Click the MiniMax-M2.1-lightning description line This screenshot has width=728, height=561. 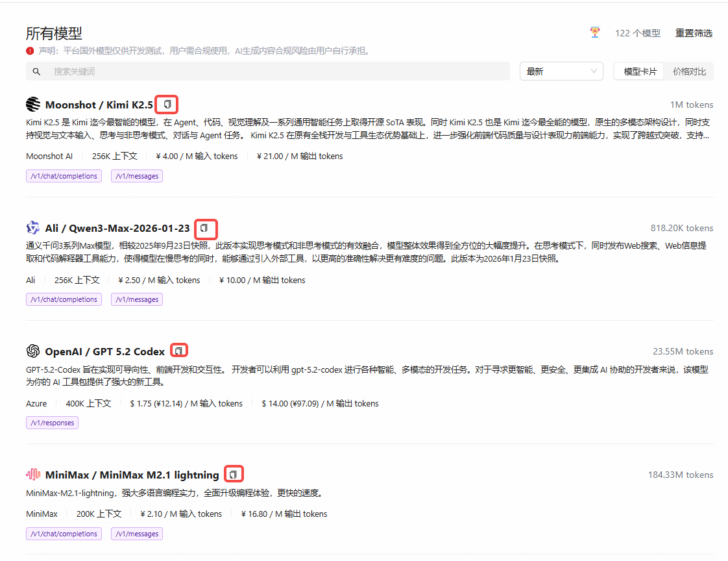click(x=174, y=493)
